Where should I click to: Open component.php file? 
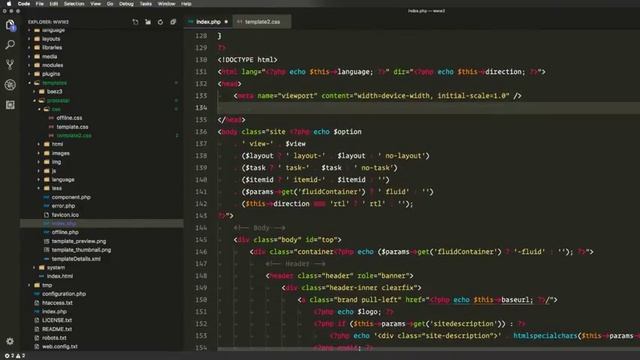71,197
